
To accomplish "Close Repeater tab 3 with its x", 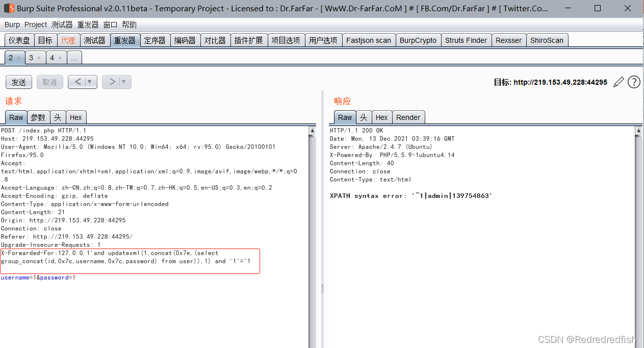I will click(x=39, y=58).
